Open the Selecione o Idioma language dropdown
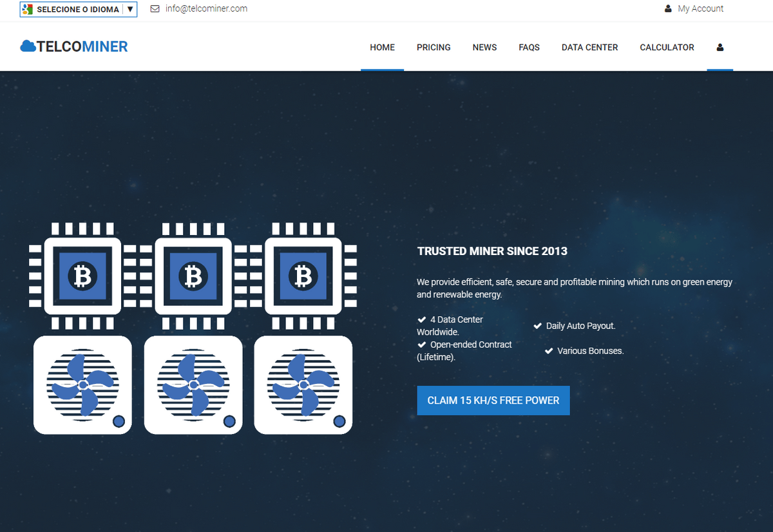This screenshot has height=532, width=773. point(79,9)
